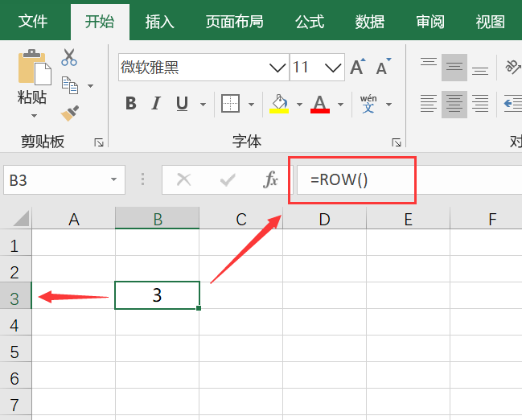Apply cell borders icon

coord(230,104)
